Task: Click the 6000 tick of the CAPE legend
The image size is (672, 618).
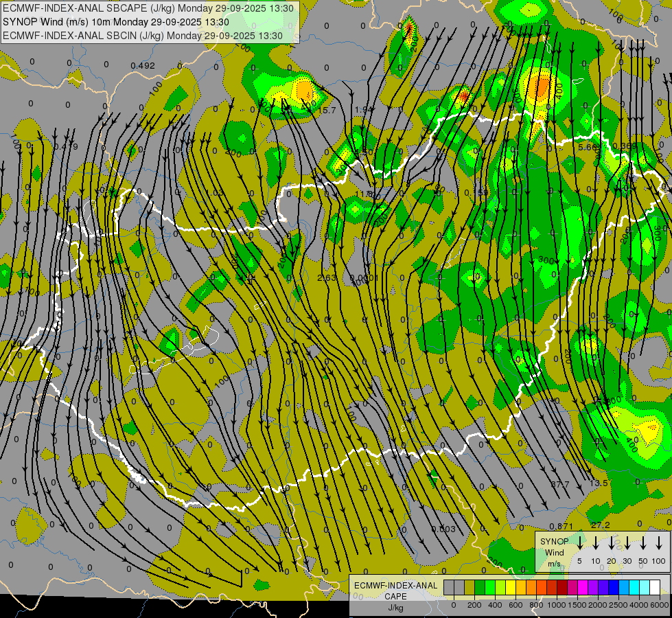Action: point(660,605)
